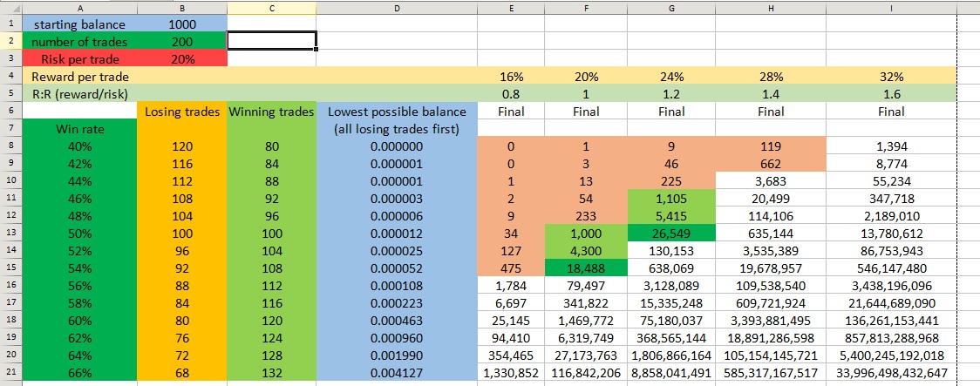Select the green cell 5,415
The image size is (980, 386).
click(671, 217)
